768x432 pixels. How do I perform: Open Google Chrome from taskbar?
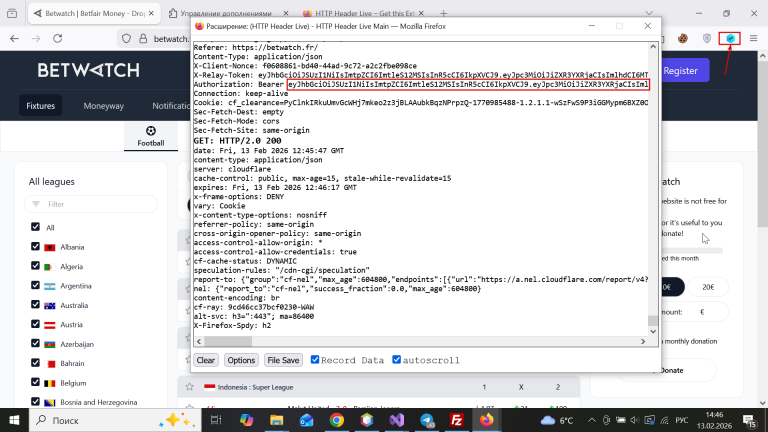point(336,420)
